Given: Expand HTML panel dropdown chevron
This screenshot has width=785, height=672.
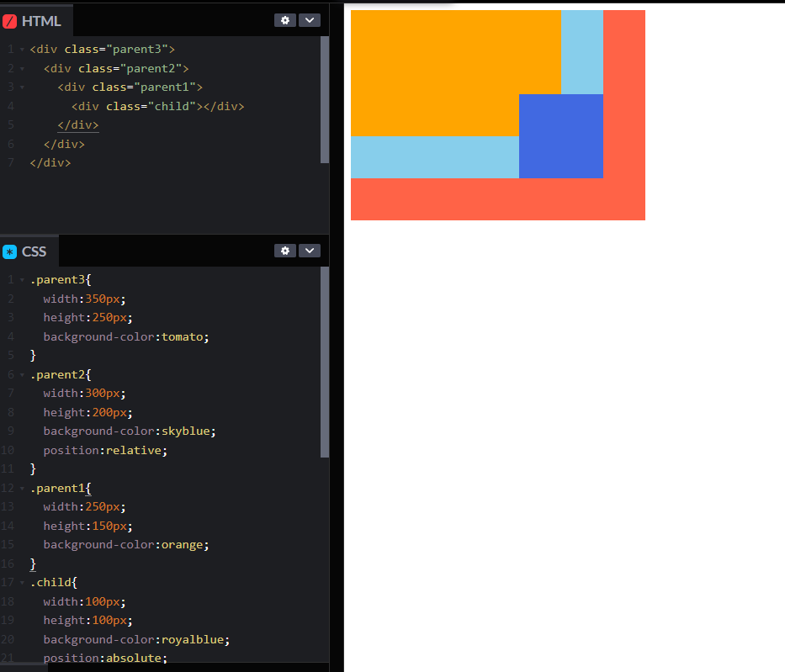Looking at the screenshot, I should (x=310, y=20).
